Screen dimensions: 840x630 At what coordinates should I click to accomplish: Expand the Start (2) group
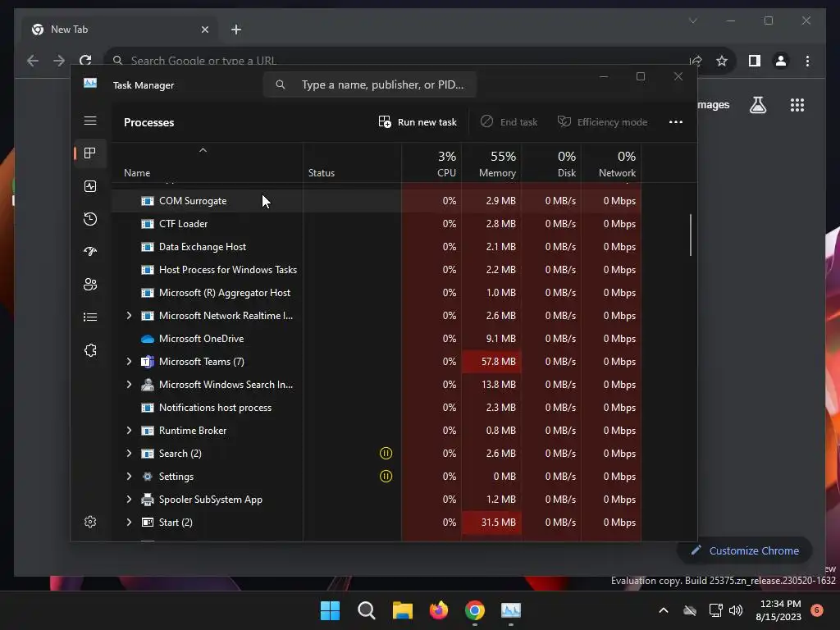129,523
